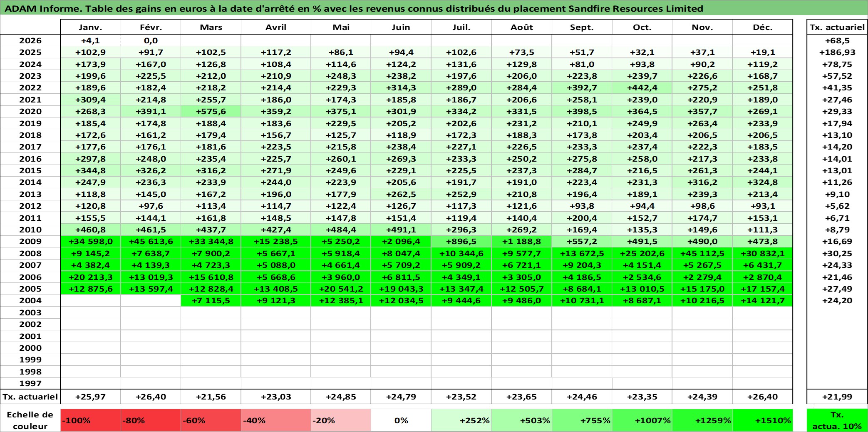This screenshot has width=868, height=432.
Task: Select the +252% light green swatch
Action: coord(461,420)
